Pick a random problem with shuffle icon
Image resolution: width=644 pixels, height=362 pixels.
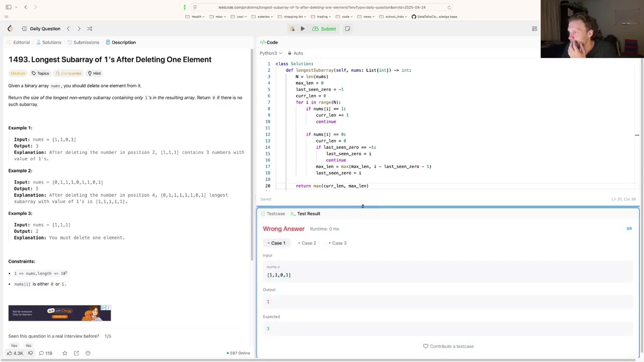tap(90, 29)
